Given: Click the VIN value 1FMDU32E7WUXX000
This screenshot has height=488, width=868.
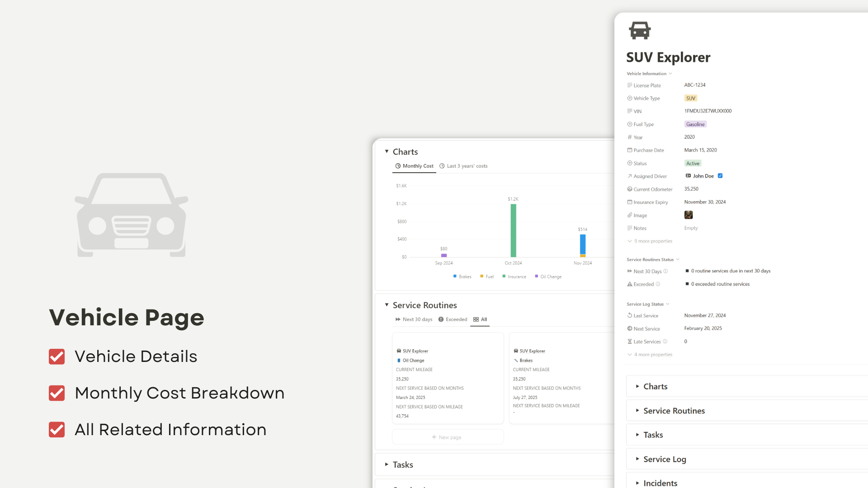Looking at the screenshot, I should click(708, 111).
